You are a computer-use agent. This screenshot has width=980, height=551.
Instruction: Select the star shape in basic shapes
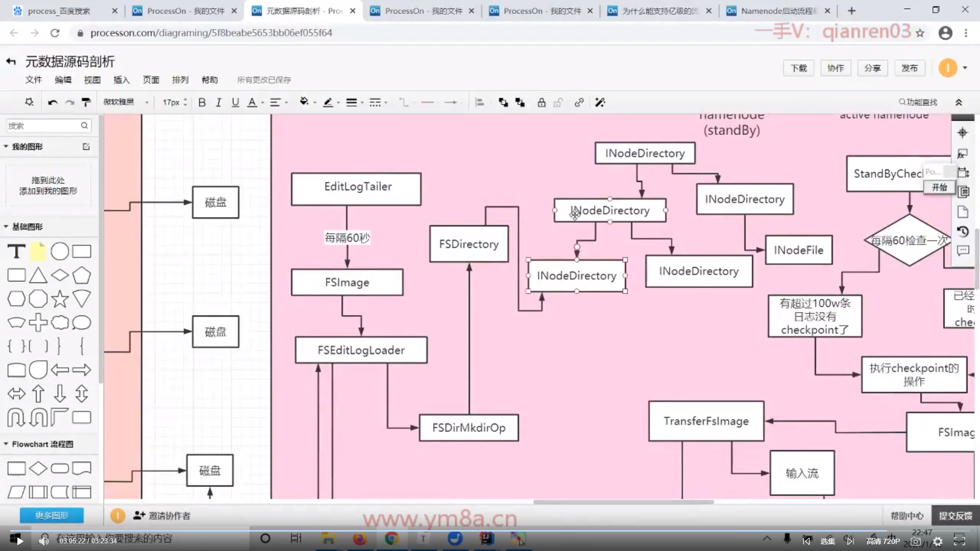coord(60,299)
